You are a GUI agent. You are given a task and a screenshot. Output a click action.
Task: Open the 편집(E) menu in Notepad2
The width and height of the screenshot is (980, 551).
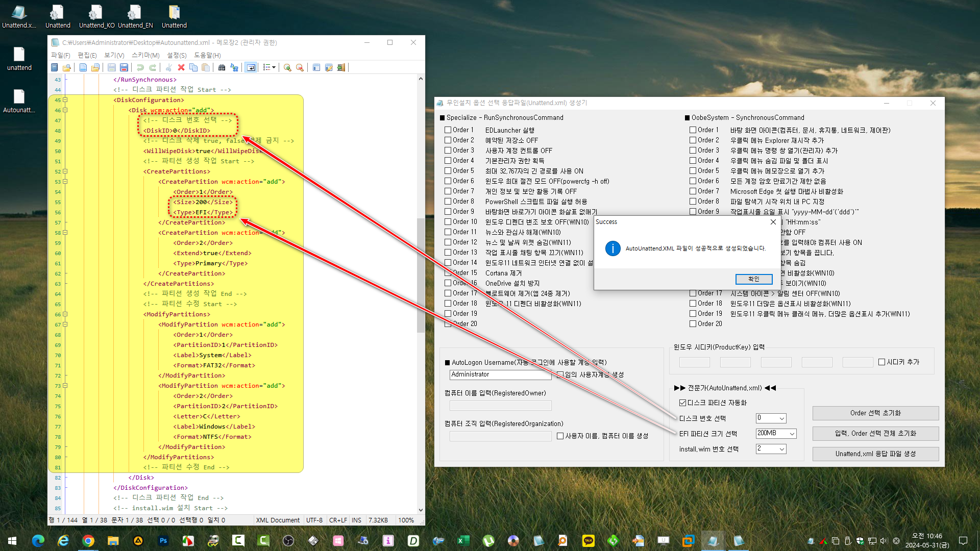(x=87, y=55)
